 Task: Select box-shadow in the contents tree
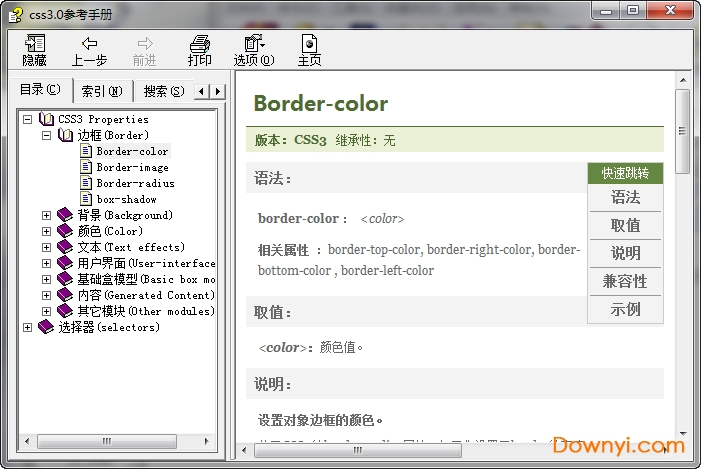pyautogui.click(x=127, y=199)
